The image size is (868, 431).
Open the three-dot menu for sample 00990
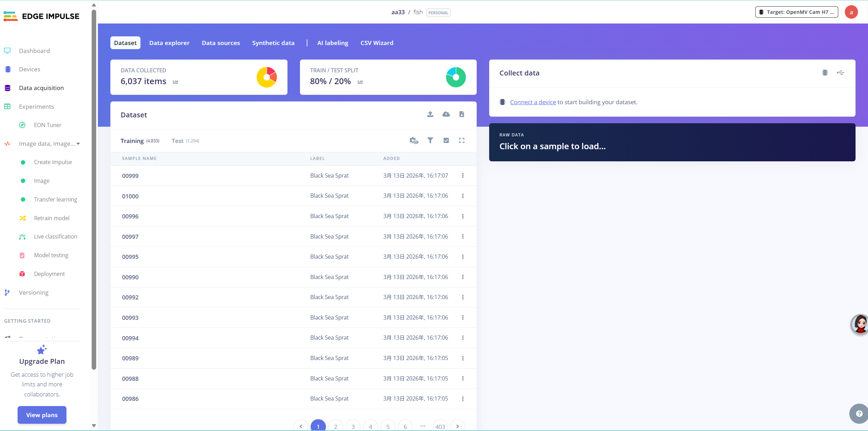pos(463,277)
